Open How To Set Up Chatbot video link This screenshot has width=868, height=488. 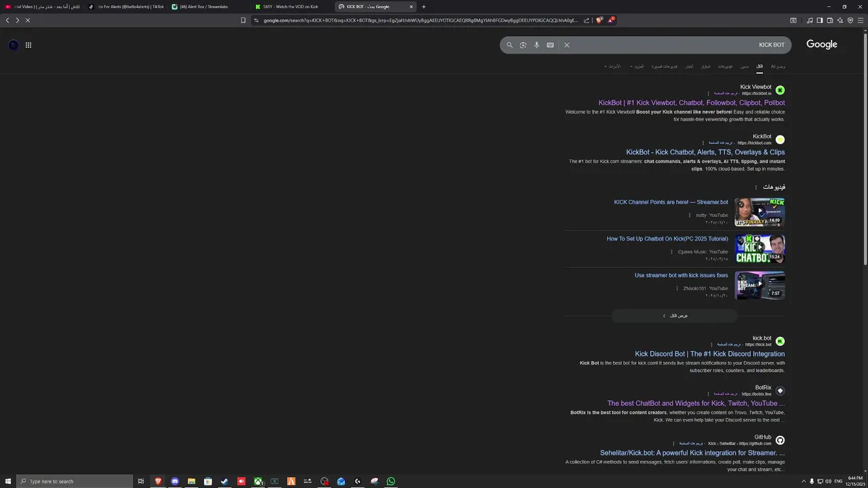[x=667, y=239]
